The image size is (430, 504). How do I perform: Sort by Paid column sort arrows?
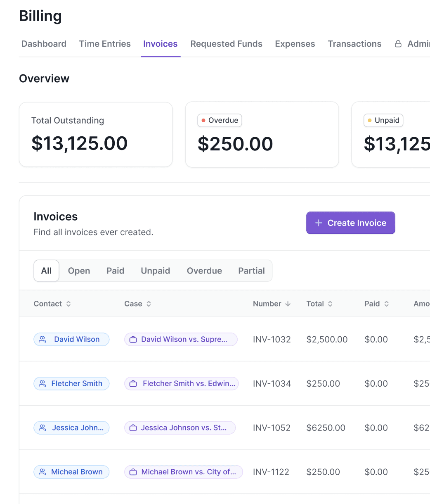387,304
